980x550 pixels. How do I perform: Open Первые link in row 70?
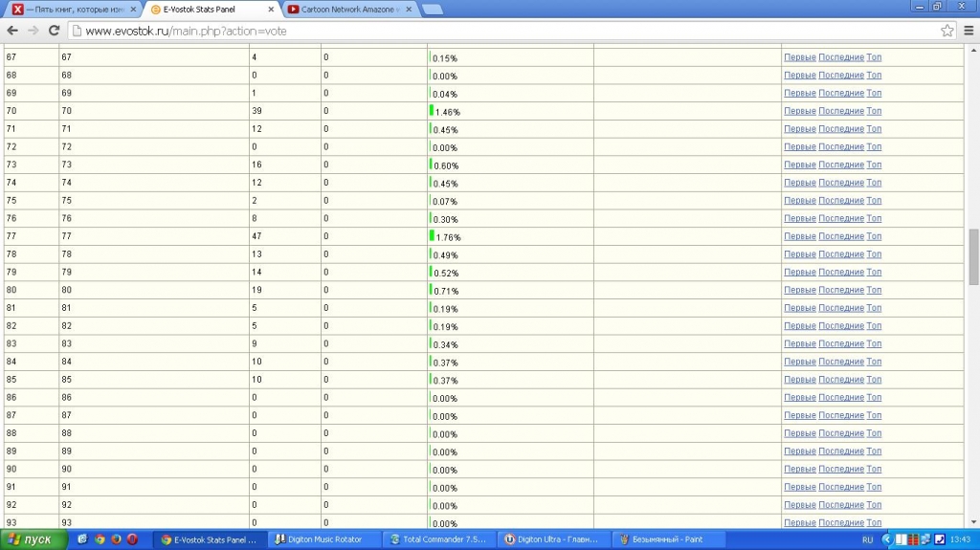click(799, 111)
